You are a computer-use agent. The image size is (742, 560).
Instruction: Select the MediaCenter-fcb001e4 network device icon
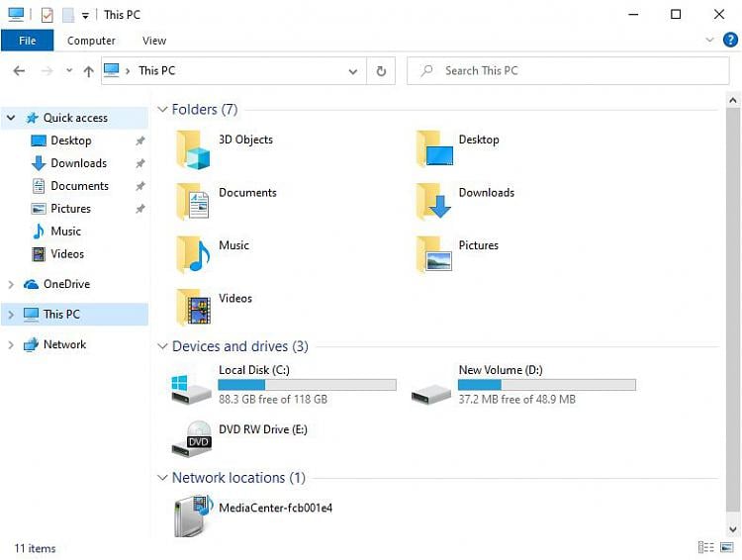[194, 515]
